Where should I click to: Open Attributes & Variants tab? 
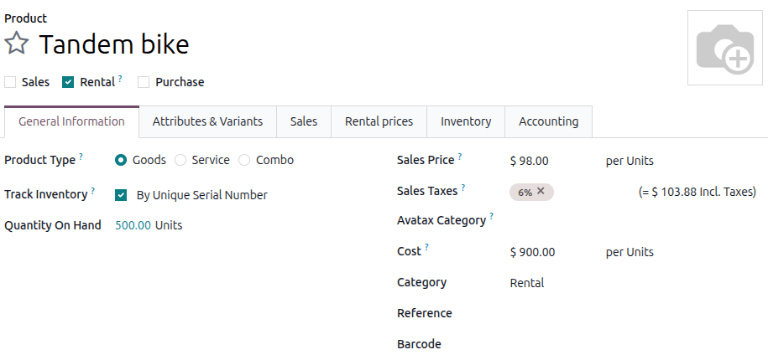[x=208, y=121]
